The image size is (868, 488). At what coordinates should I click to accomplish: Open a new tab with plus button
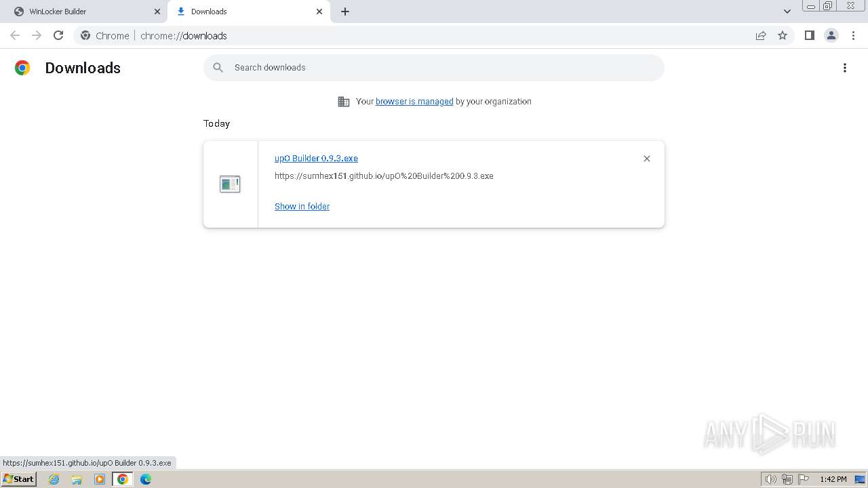(345, 12)
